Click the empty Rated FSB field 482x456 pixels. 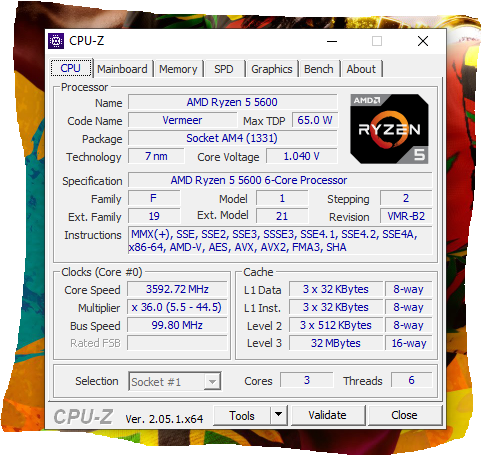point(177,343)
